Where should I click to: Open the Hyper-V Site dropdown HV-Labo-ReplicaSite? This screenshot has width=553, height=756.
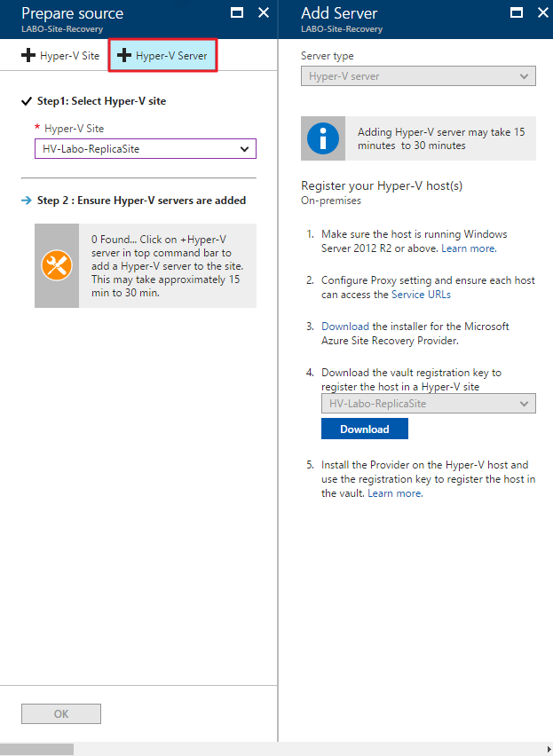(145, 149)
